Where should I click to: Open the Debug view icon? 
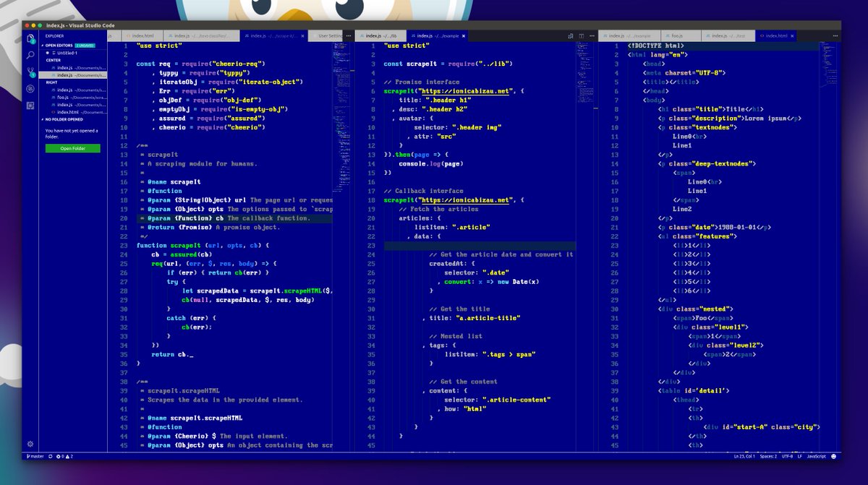30,88
